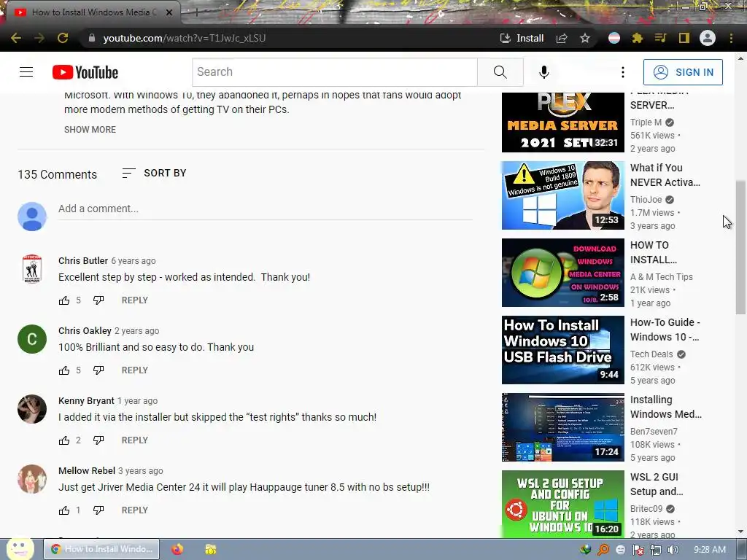Image resolution: width=747 pixels, height=560 pixels.
Task: Open the Extensions puzzle icon
Action: [x=638, y=38]
